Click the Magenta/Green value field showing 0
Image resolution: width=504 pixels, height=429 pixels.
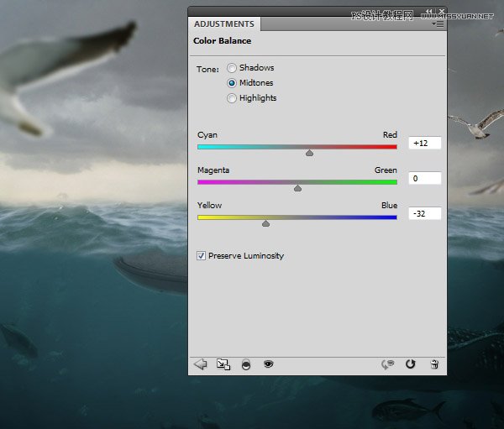click(x=425, y=179)
